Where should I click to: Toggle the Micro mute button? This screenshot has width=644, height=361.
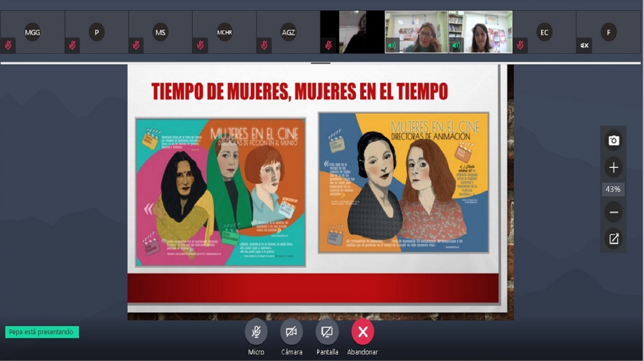click(256, 332)
